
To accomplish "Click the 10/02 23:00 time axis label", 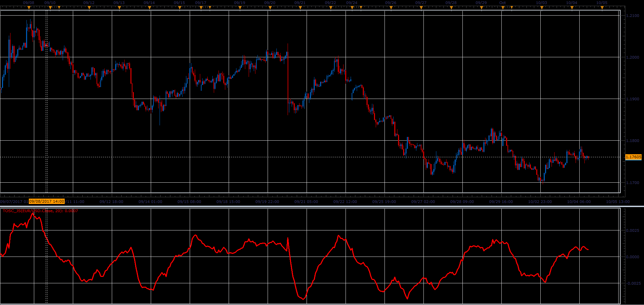I will pos(540,202).
